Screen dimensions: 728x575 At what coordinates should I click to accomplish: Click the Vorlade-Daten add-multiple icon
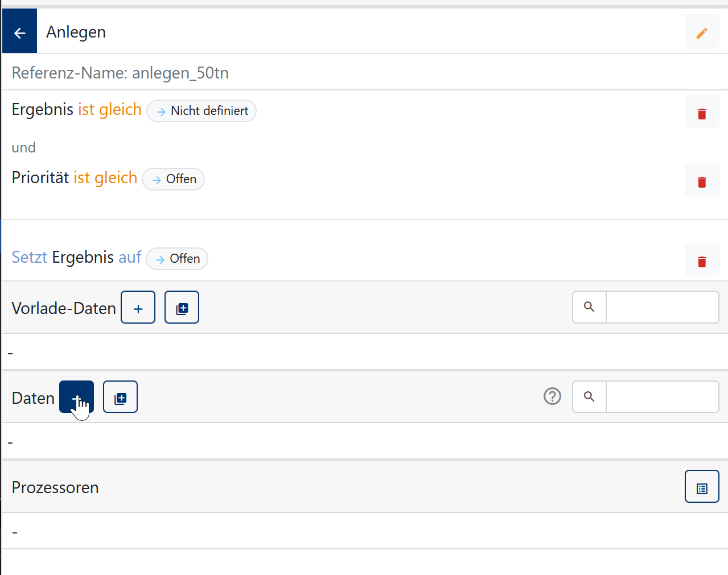tap(182, 307)
